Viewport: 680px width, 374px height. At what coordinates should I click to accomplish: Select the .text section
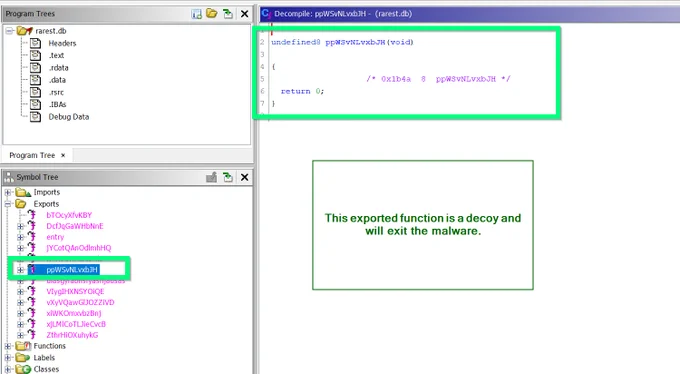coord(56,56)
